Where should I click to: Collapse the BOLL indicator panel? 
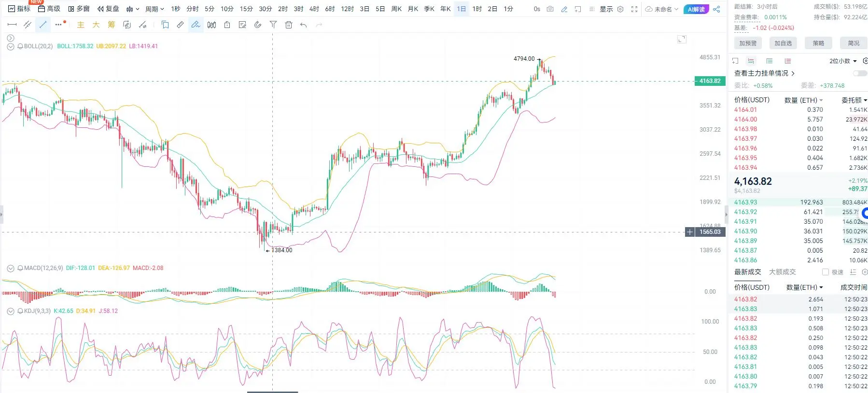click(11, 46)
